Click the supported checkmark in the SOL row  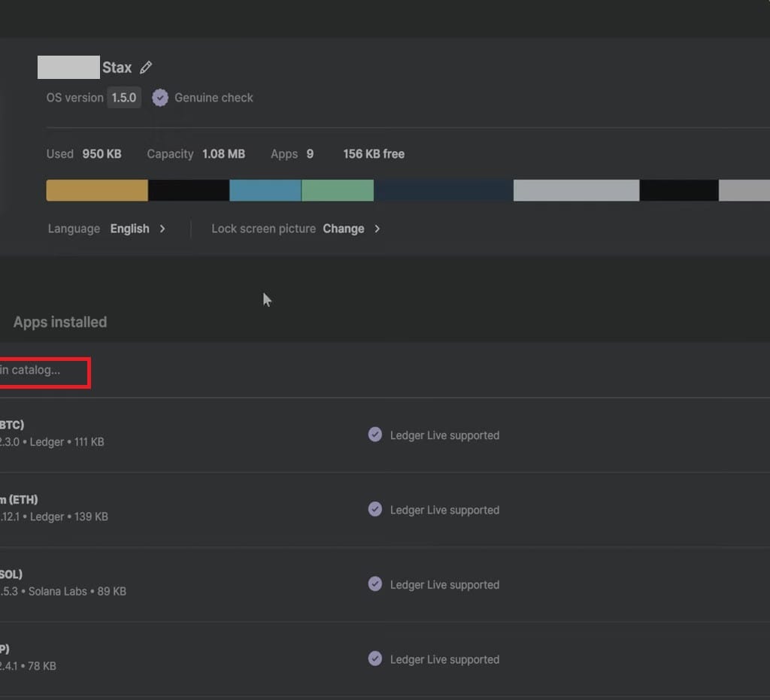[374, 584]
